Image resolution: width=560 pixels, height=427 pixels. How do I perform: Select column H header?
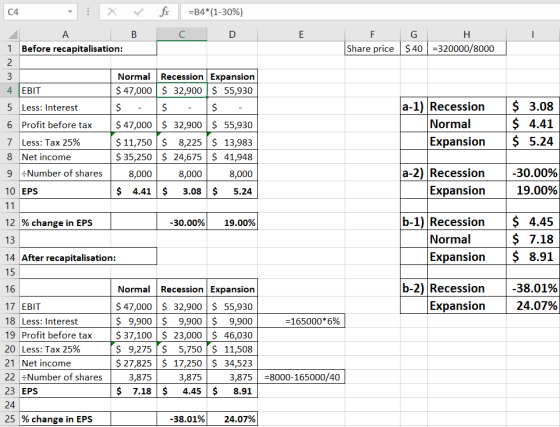467,35
